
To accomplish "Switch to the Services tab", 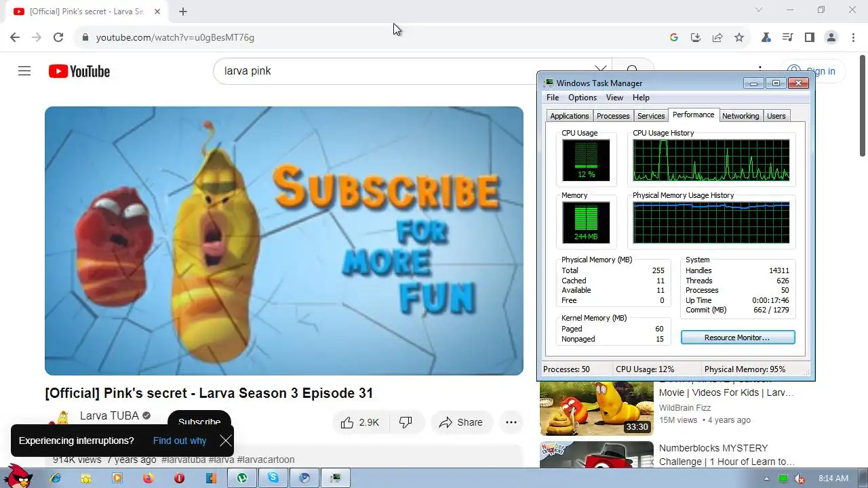I will click(x=651, y=116).
